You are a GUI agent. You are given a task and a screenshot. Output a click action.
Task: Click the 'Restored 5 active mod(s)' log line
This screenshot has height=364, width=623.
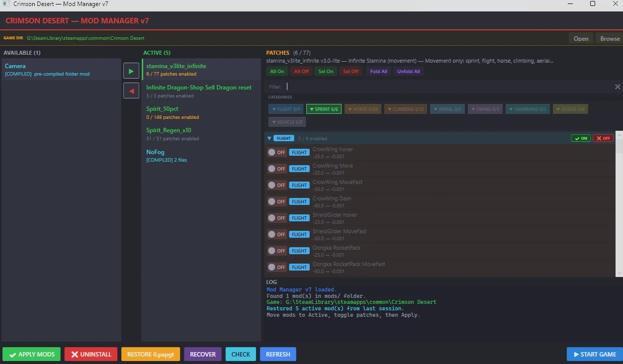pos(335,308)
